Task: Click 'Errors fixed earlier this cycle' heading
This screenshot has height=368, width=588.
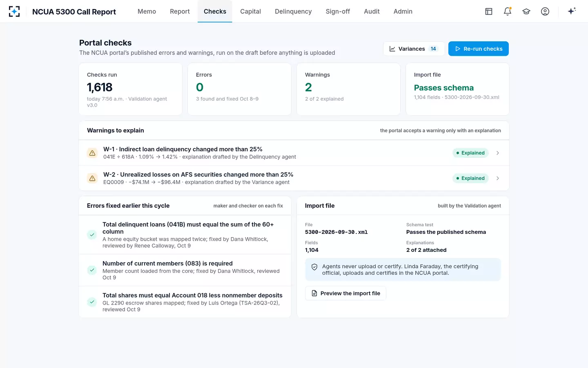Action: [x=128, y=206]
